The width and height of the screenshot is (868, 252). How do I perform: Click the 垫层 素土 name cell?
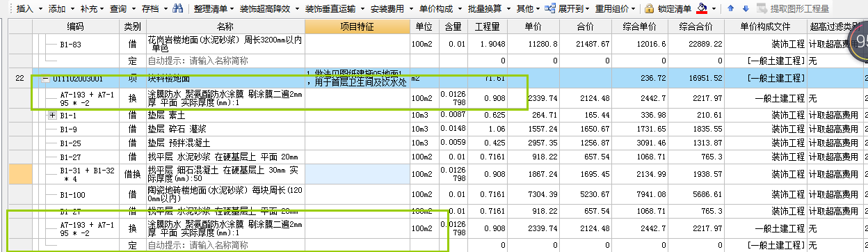click(x=225, y=116)
